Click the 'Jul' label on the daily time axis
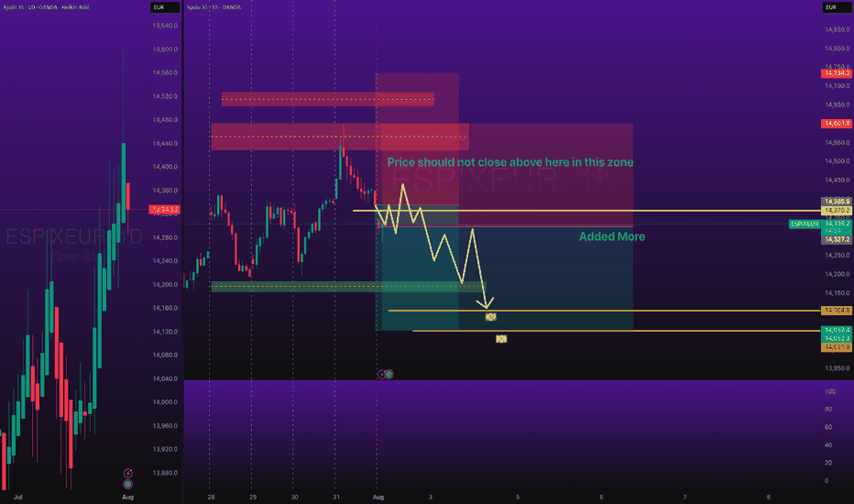The image size is (854, 504). click(18, 497)
